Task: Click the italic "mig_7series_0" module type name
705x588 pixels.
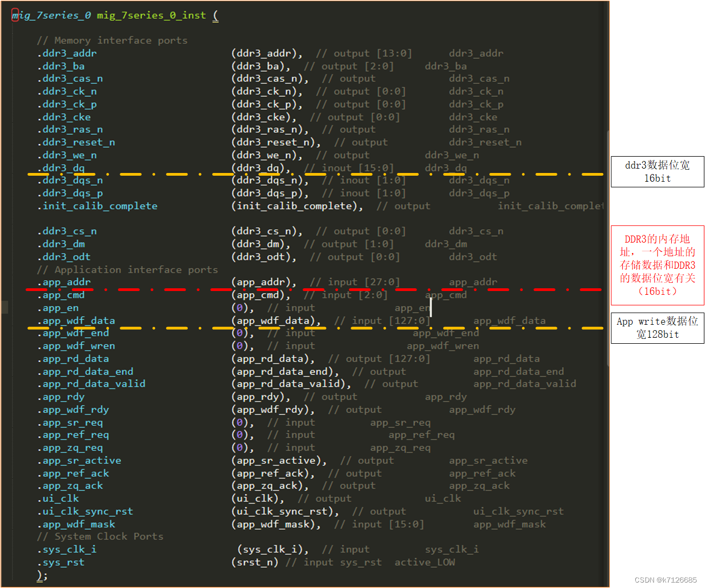Action: pos(51,15)
